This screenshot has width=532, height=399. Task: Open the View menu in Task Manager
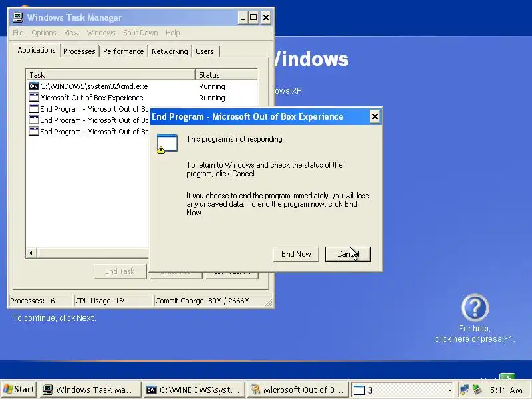(71, 33)
